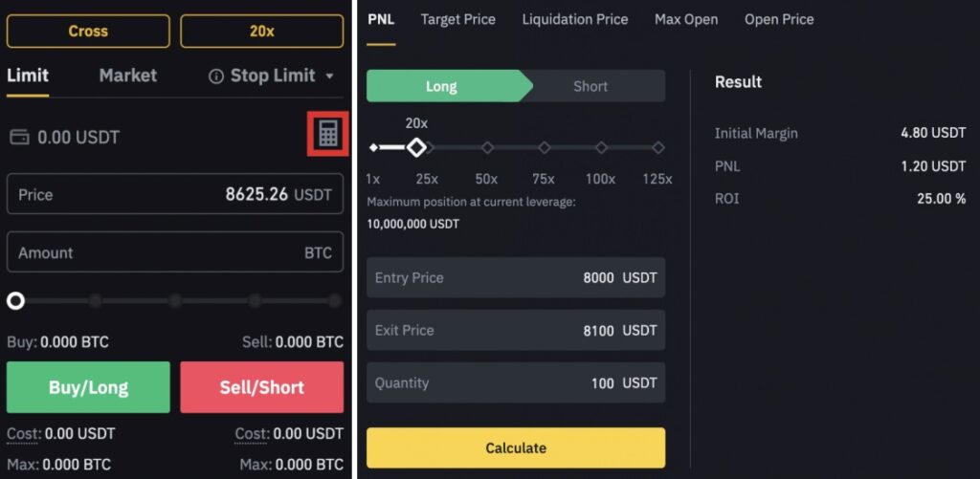The image size is (980, 479).
Task: Click the yellow Calculate button
Action: (516, 447)
